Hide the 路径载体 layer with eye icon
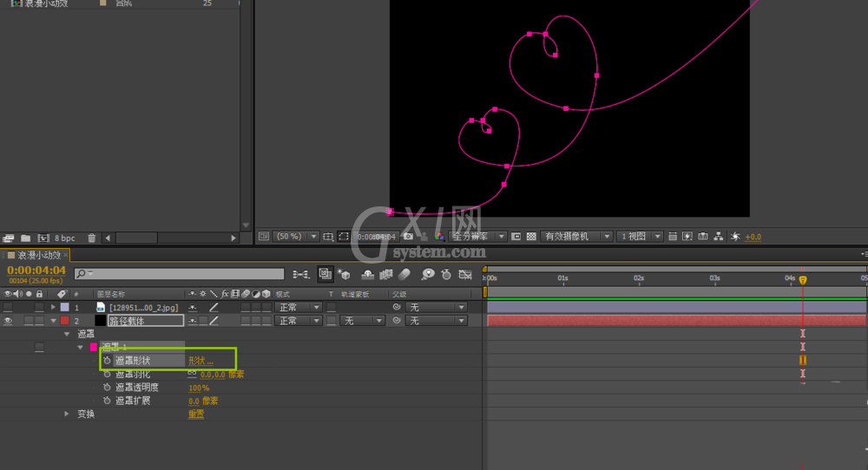The height and width of the screenshot is (470, 868). pos(8,321)
